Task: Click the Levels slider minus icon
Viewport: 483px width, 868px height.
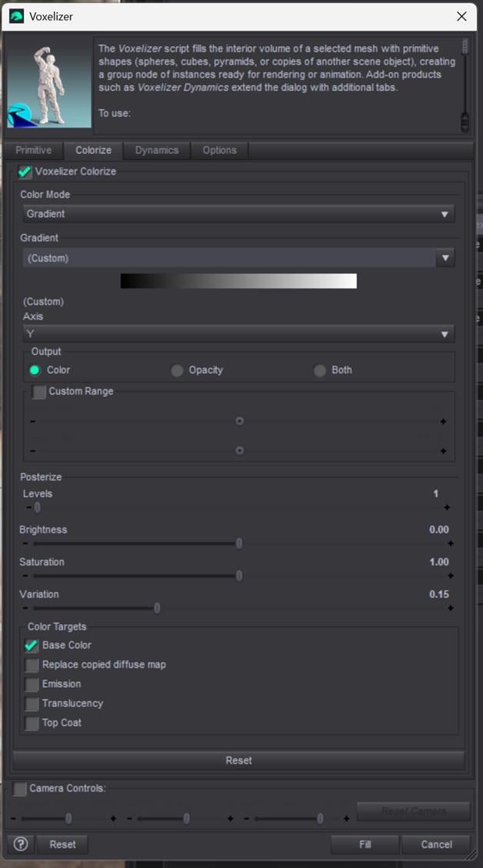Action: coord(28,507)
